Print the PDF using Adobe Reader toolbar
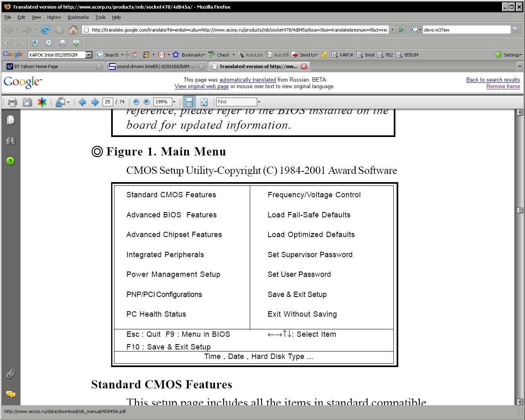The width and height of the screenshot is (525, 420). coord(12,102)
